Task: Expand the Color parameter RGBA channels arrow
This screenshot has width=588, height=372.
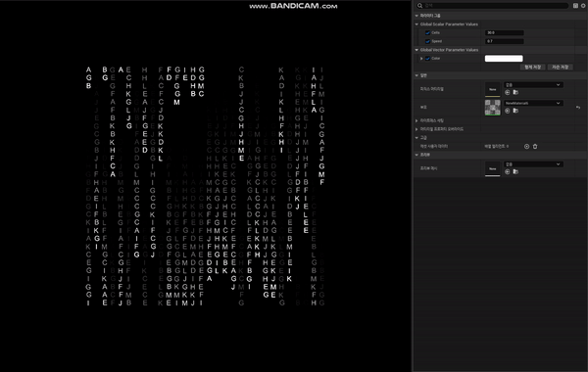Action: 421,59
